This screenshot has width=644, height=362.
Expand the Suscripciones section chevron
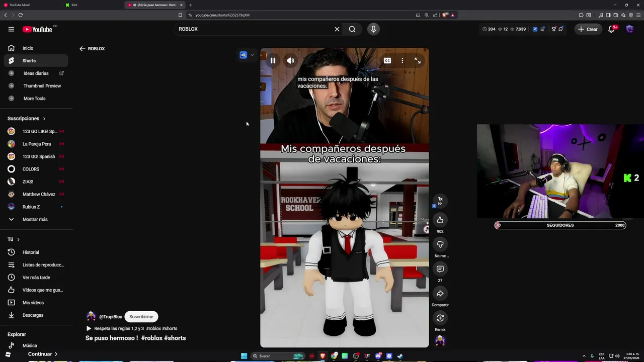[44, 119]
